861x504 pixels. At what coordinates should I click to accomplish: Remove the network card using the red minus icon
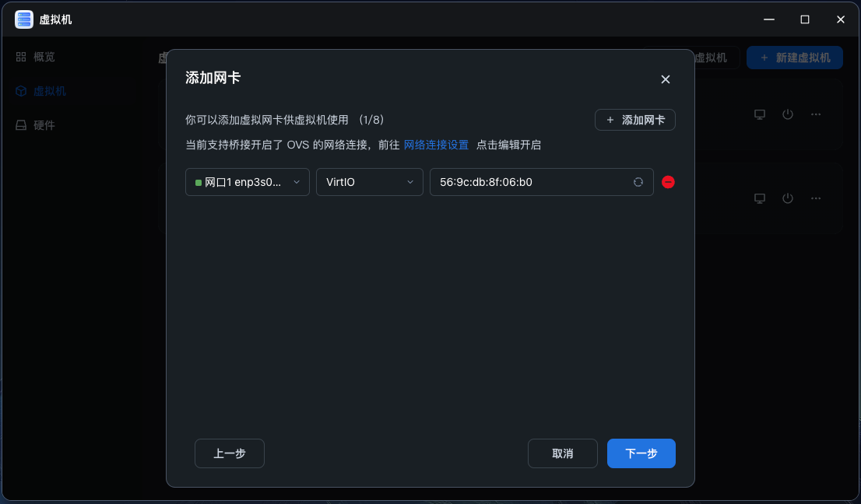[x=668, y=182]
